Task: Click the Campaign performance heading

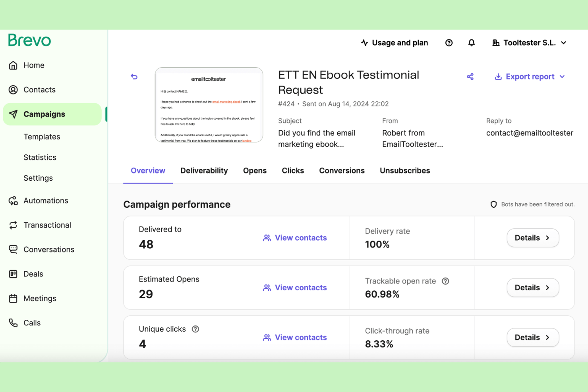Action: (x=177, y=205)
